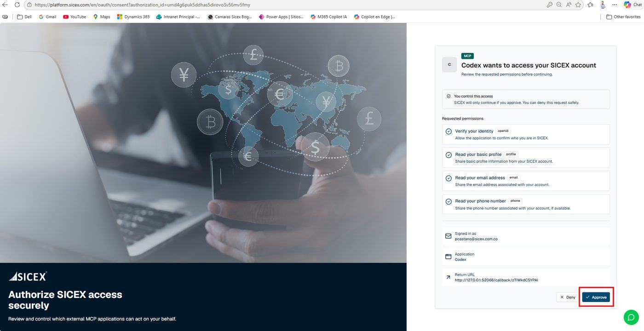Open M365 Copilot IA bookmark
The width and height of the screenshot is (644, 331).
[328, 17]
